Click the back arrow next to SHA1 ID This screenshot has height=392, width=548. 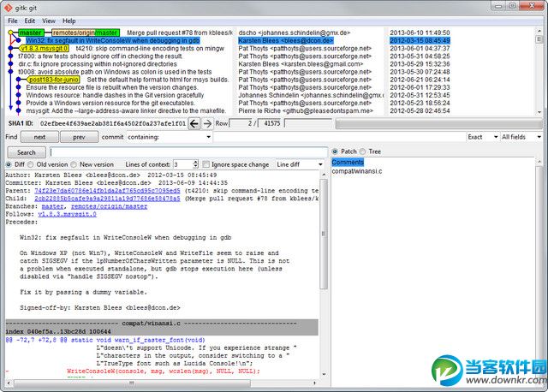[x=194, y=123]
